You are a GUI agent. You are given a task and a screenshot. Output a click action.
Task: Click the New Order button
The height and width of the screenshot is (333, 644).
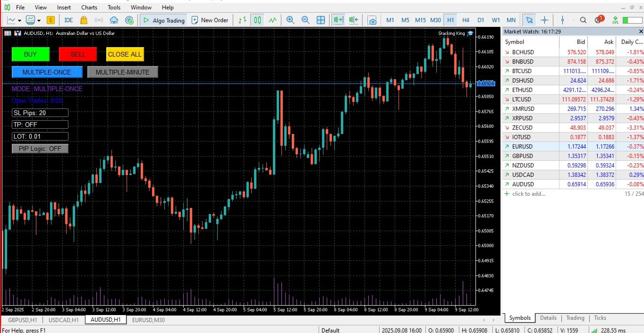(x=210, y=20)
